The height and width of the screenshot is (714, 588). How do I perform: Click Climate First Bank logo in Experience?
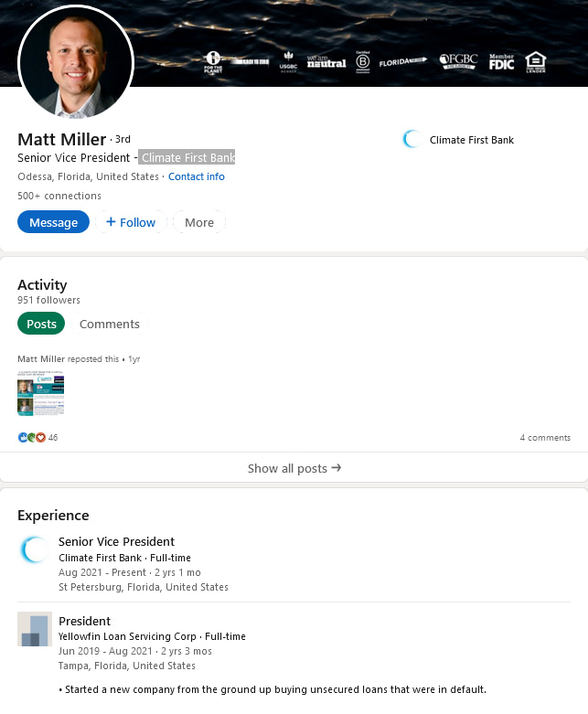35,550
